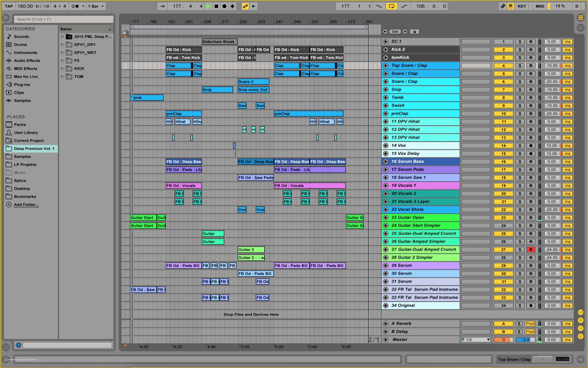Expand the FX folder
The height and width of the screenshot is (368, 588).
coord(63,61)
